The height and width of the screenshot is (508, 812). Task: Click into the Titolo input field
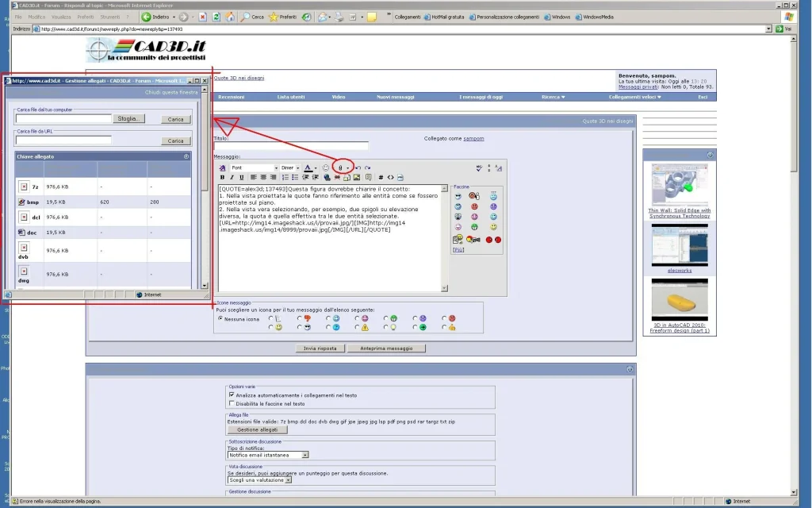tap(291, 146)
